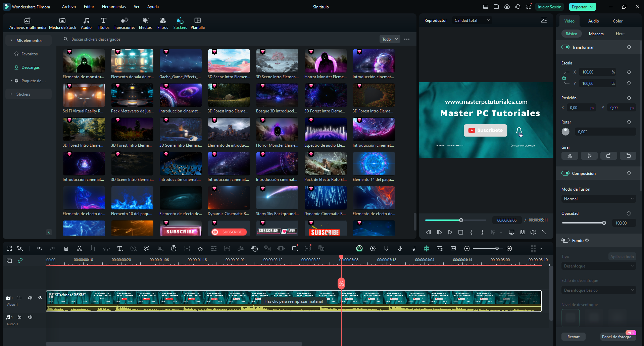
Task: Mute the Video 1 track
Action: (x=30, y=298)
